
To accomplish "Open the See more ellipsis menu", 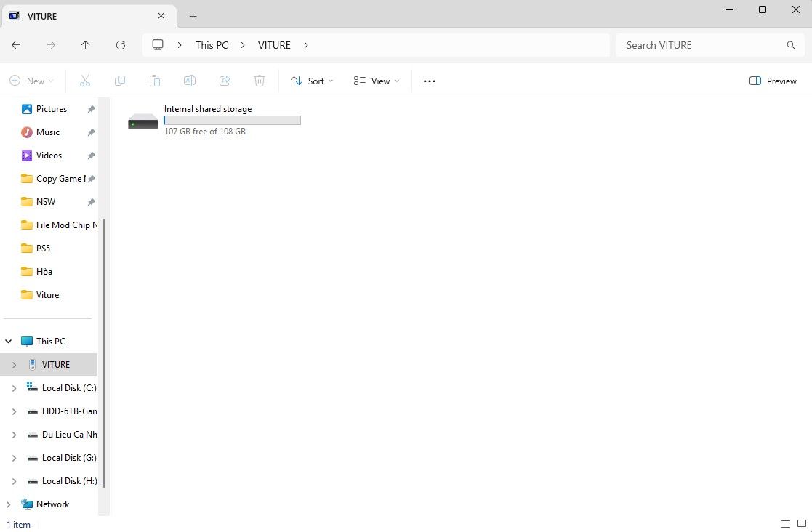I will click(x=430, y=81).
